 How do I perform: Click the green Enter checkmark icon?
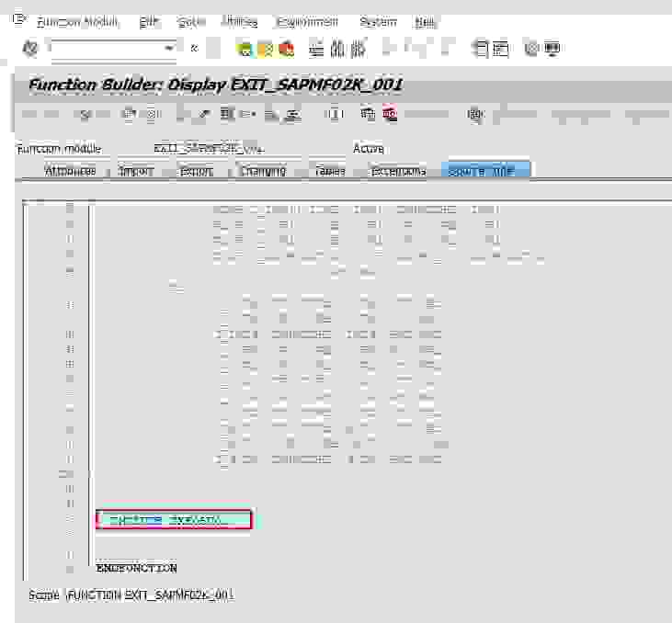pyautogui.click(x=30, y=49)
